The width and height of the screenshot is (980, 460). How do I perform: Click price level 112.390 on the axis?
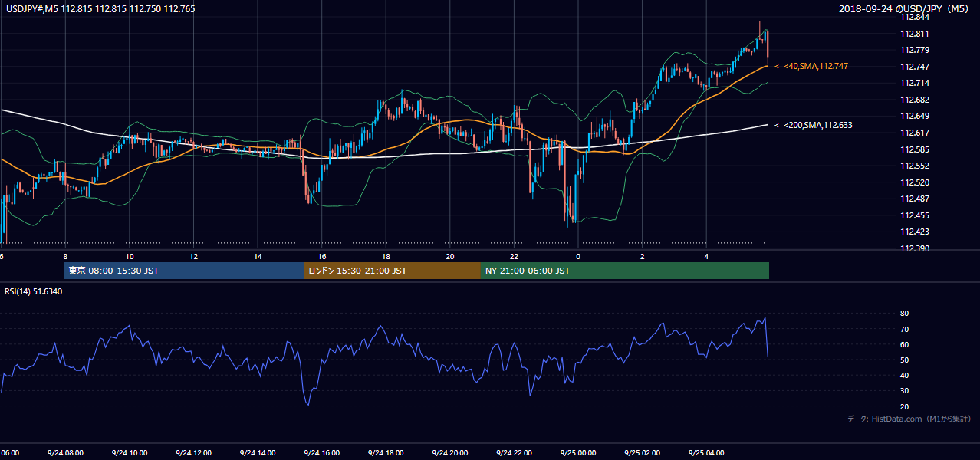tap(916, 248)
